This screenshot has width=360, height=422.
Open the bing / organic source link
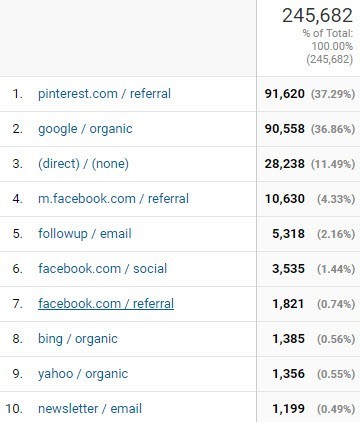(x=78, y=339)
